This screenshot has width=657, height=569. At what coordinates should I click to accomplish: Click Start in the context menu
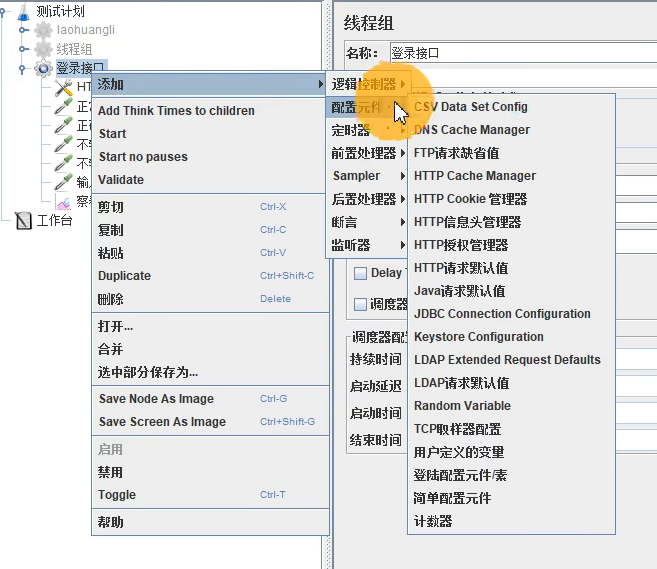tap(112, 134)
